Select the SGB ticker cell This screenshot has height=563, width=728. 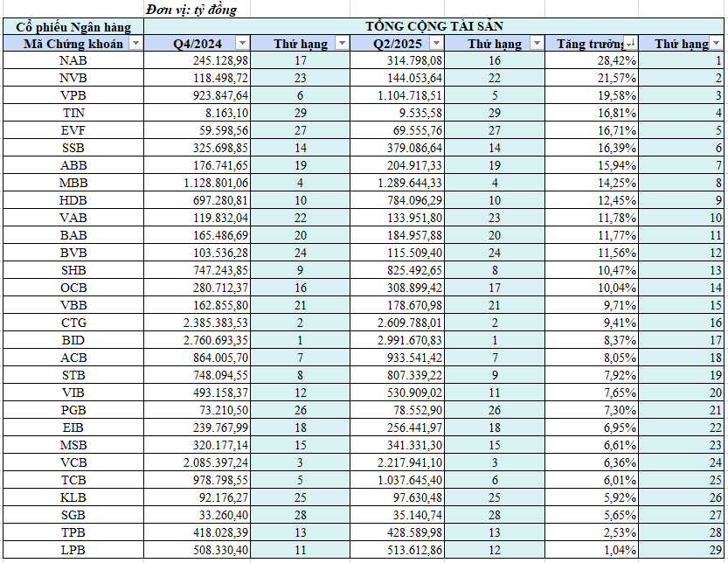(73, 515)
